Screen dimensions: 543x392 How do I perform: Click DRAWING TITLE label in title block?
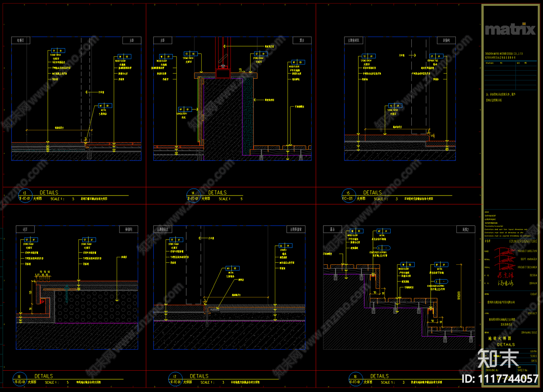(529, 333)
